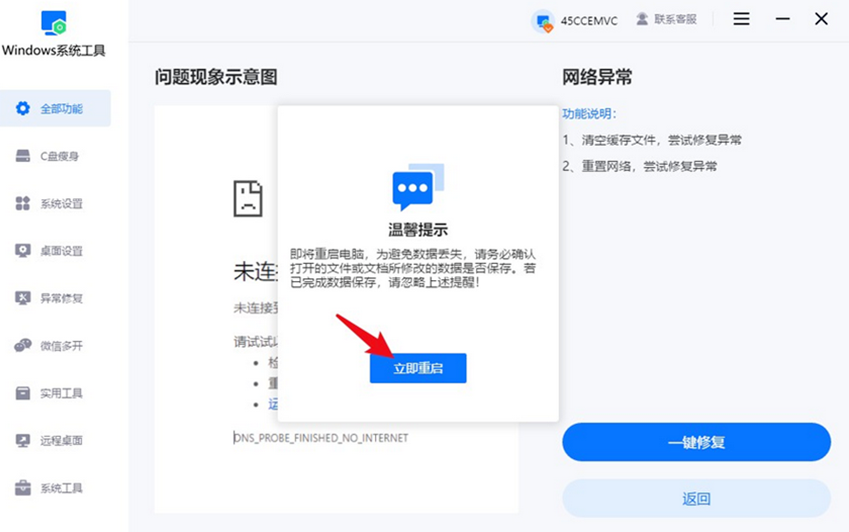Click the box icon beside 实用工具
The width and height of the screenshot is (849, 532).
[23, 393]
